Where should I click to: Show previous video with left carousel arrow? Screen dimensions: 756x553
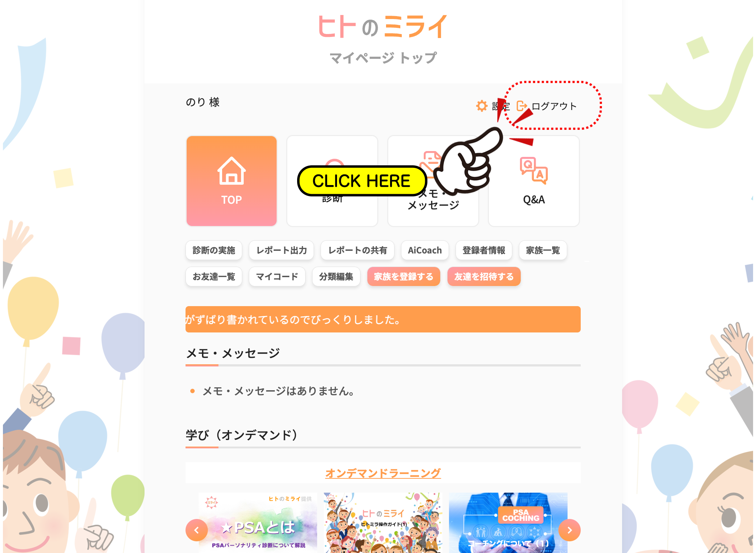pyautogui.click(x=197, y=530)
